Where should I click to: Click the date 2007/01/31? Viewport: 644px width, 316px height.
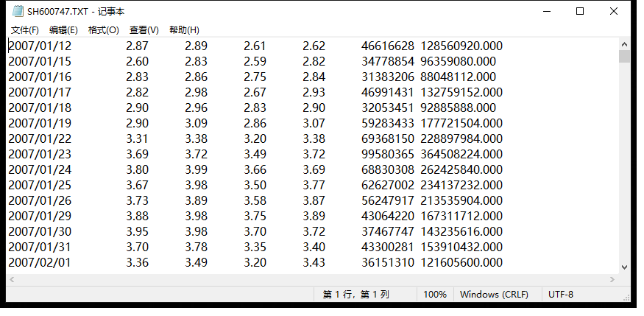pos(40,247)
